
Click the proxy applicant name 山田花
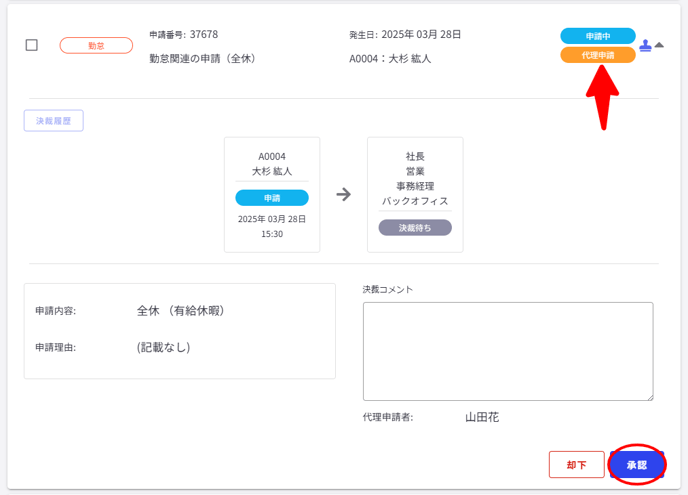click(x=482, y=417)
